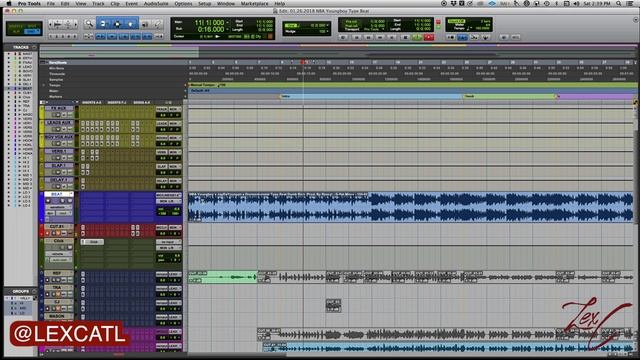Select the BEAT audio clip waveform
640x360 pixels.
410,207
